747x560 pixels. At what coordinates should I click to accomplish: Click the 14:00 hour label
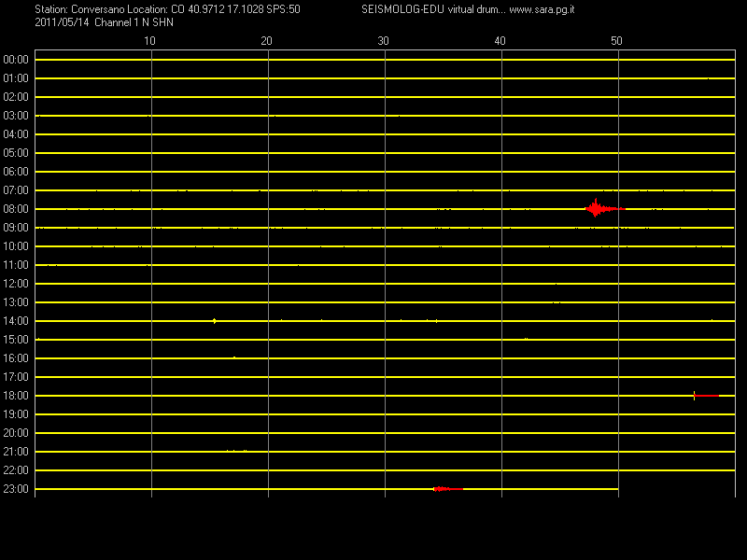pos(16,321)
